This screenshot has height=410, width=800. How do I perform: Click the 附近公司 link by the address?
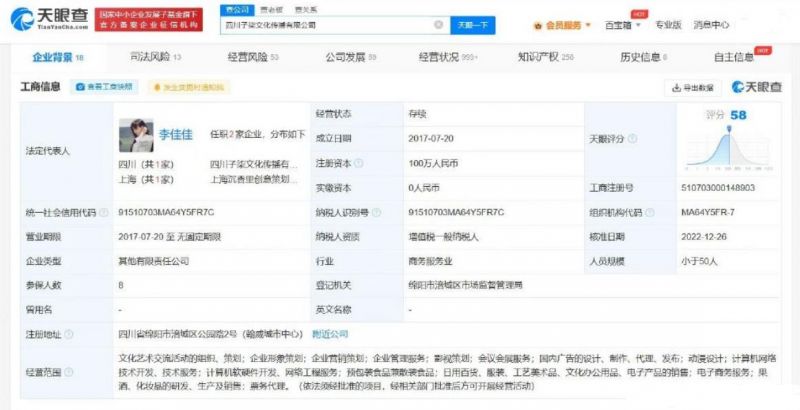coord(331,331)
